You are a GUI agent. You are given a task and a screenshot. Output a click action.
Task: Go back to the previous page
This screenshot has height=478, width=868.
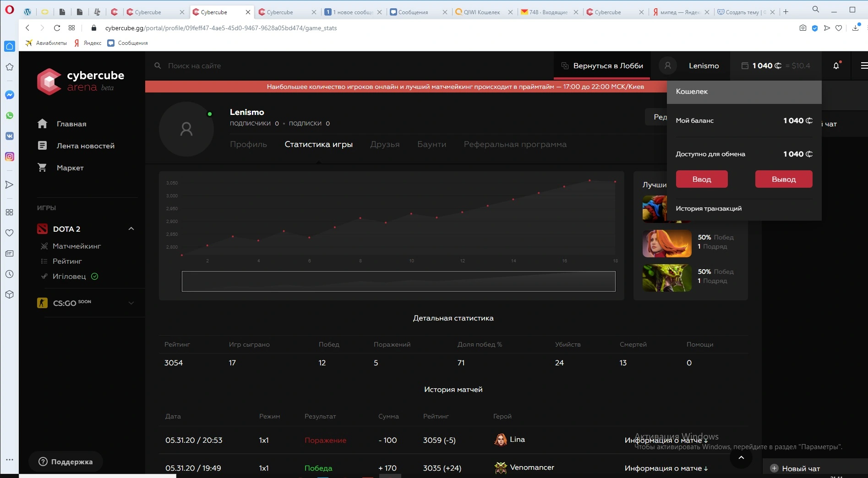[x=27, y=28]
